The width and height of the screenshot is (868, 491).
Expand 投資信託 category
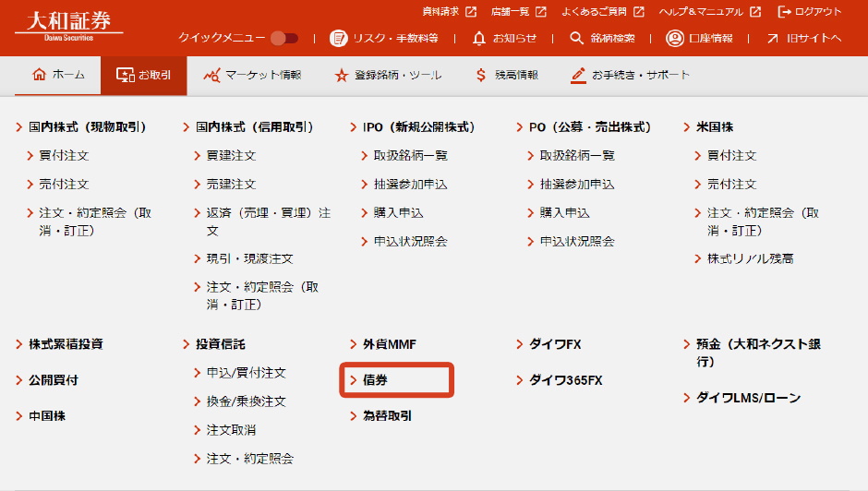[x=220, y=344]
